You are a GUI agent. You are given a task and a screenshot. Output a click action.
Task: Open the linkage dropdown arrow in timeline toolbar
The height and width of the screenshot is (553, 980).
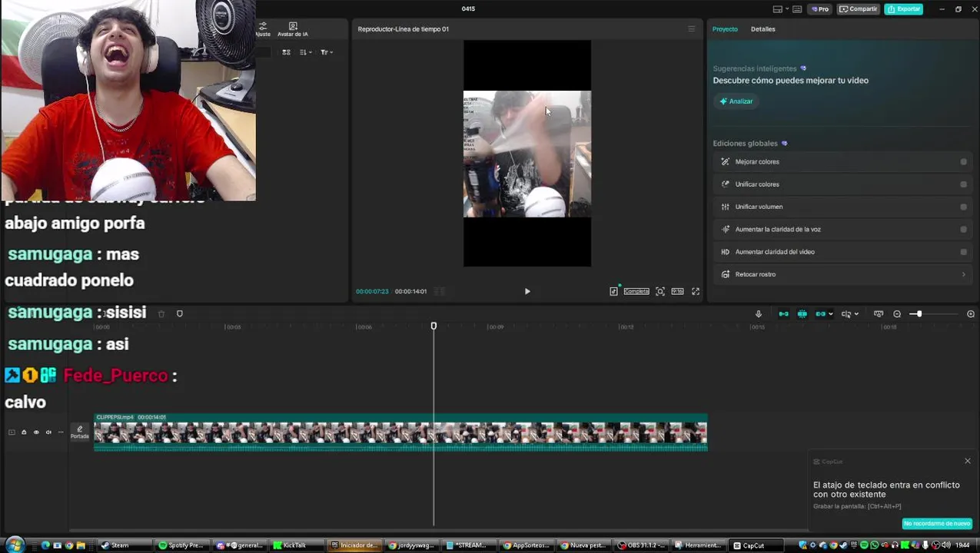(x=831, y=314)
